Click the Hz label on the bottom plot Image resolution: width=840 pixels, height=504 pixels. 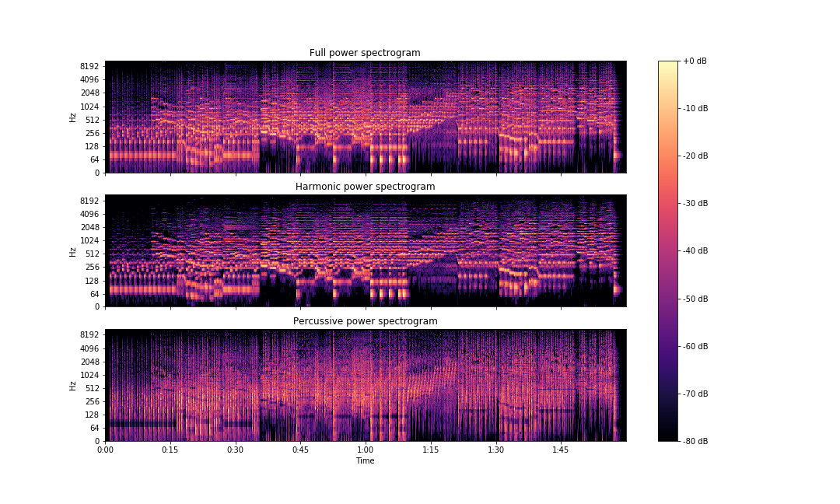71,384
